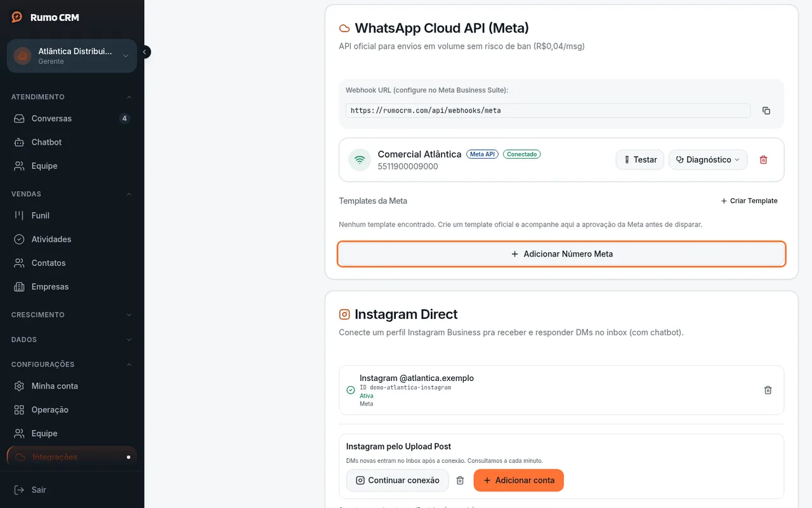Image resolution: width=812 pixels, height=508 pixels.
Task: Click the Equipe icon under Configurações
Action: [20, 434]
